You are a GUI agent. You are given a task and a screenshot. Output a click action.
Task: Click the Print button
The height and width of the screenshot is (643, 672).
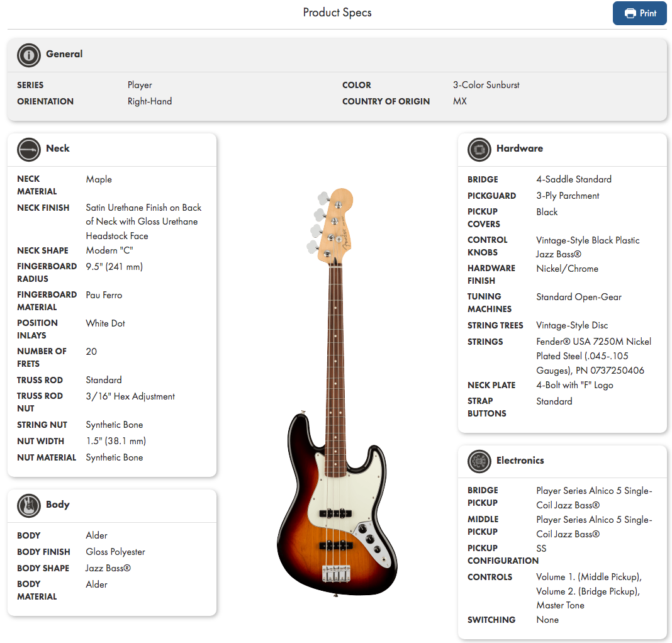(x=639, y=13)
